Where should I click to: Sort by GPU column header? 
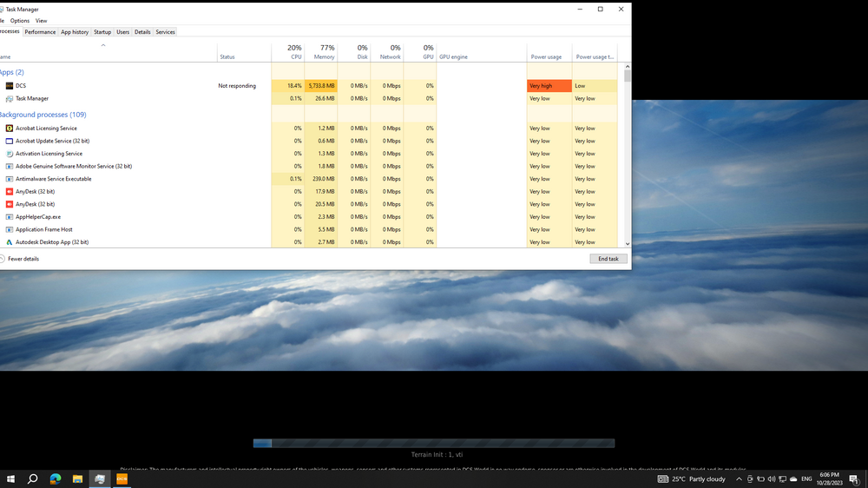tap(421, 52)
